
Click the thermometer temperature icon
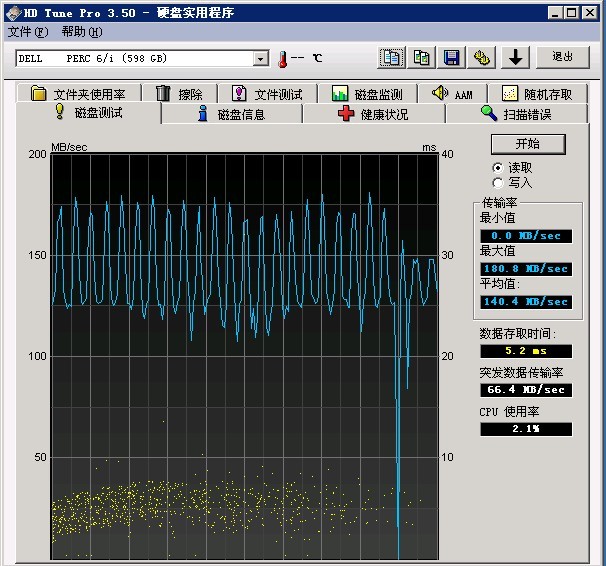tap(283, 59)
